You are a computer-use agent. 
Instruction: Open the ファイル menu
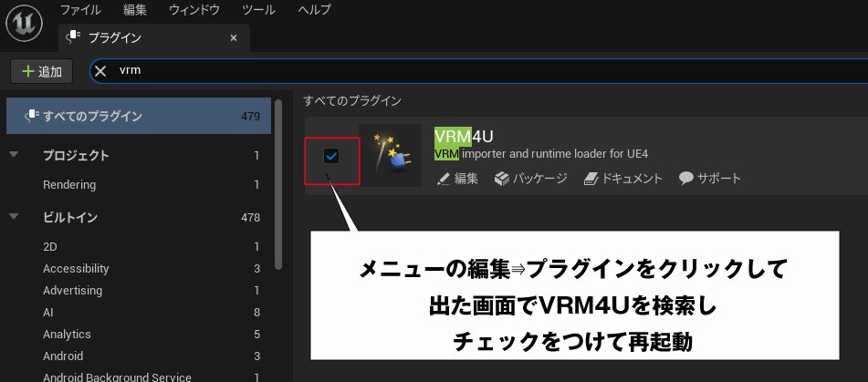(x=80, y=10)
